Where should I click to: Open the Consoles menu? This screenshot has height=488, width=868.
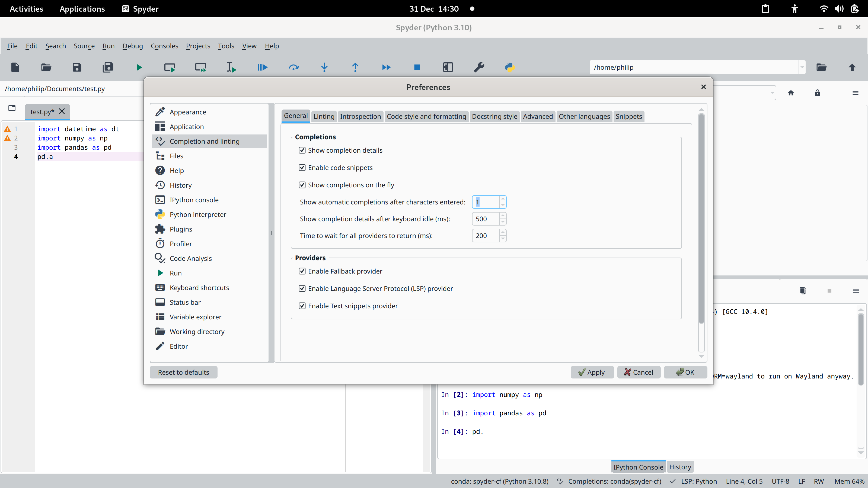click(164, 46)
